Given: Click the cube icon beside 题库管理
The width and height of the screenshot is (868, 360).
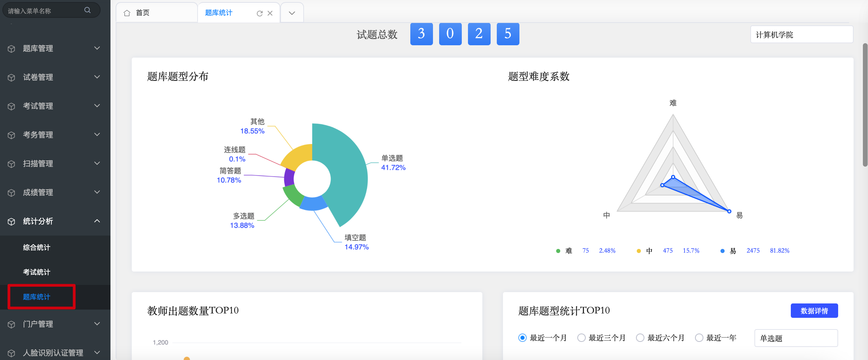Looking at the screenshot, I should pyautogui.click(x=11, y=49).
